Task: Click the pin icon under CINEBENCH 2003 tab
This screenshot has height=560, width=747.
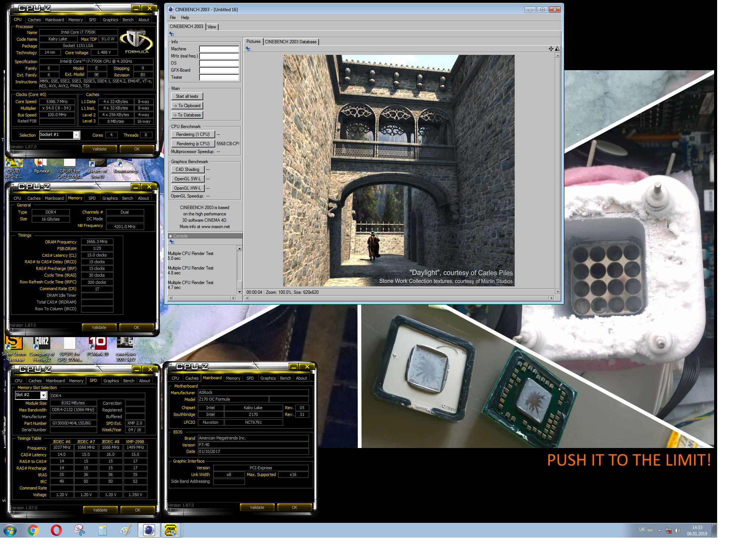Action: [172, 34]
